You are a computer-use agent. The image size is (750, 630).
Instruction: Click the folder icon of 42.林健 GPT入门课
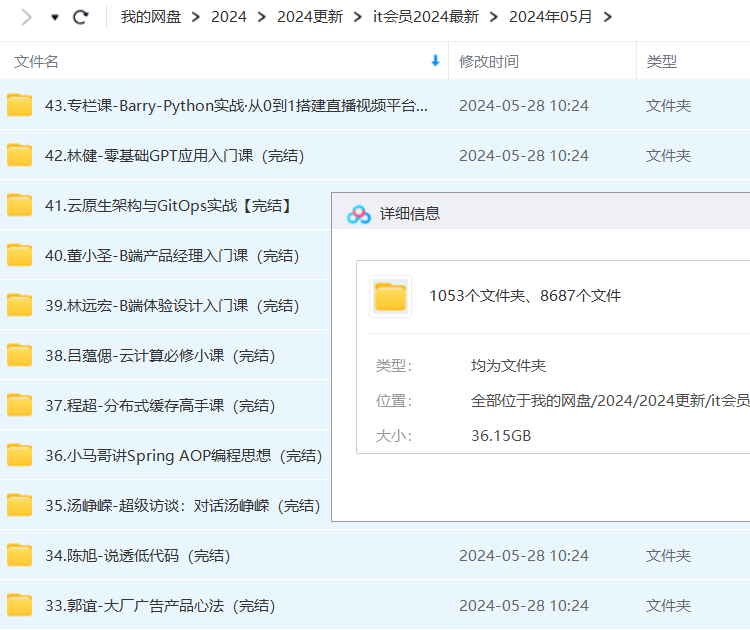[20, 155]
